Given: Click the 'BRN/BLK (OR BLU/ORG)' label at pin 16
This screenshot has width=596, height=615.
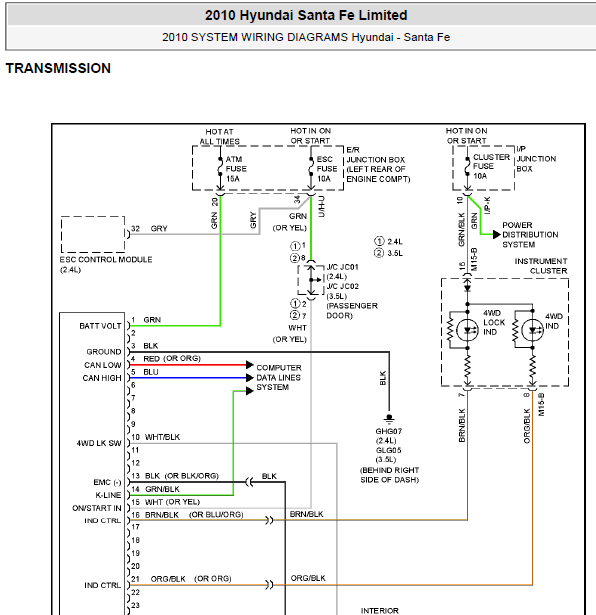Looking at the screenshot, I should tap(194, 515).
